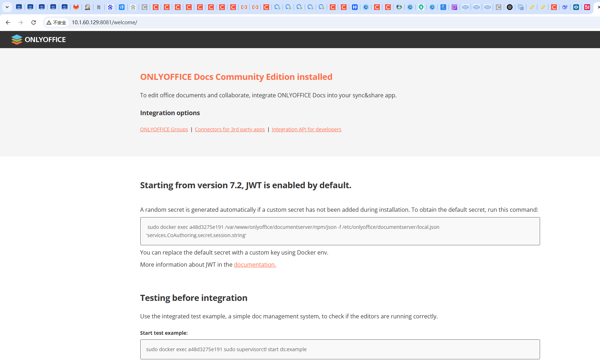Open the tab search chevron dropdown
The image size is (600, 364).
[x=7, y=7]
